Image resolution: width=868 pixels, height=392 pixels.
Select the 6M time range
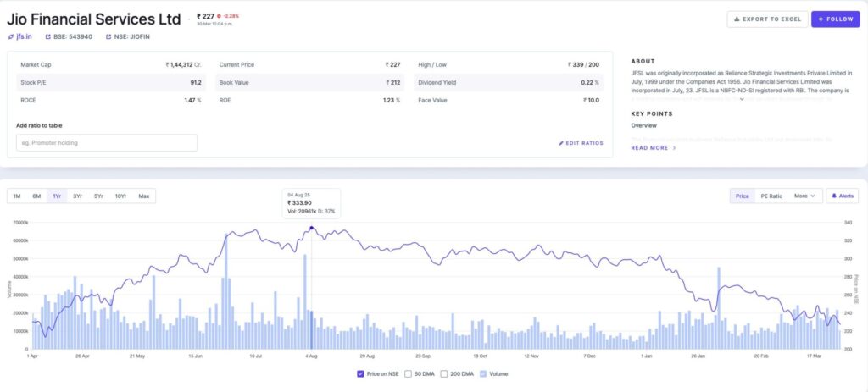pos(36,196)
